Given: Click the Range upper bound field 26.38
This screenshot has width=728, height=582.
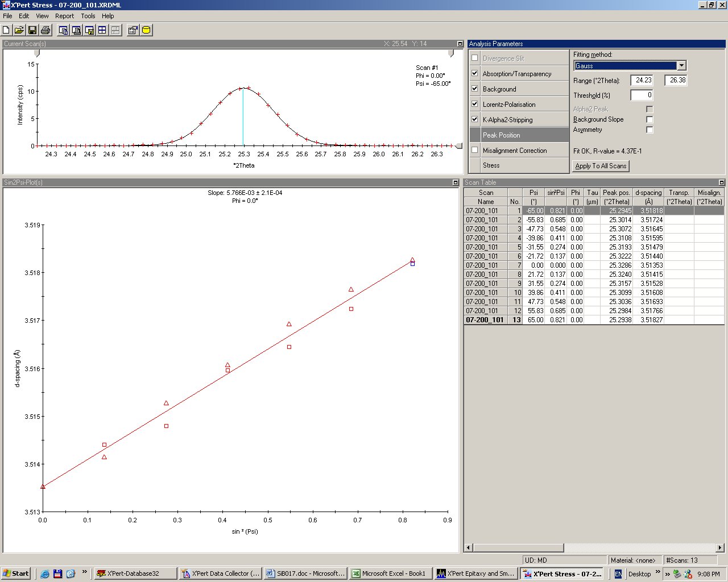Looking at the screenshot, I should [x=676, y=80].
